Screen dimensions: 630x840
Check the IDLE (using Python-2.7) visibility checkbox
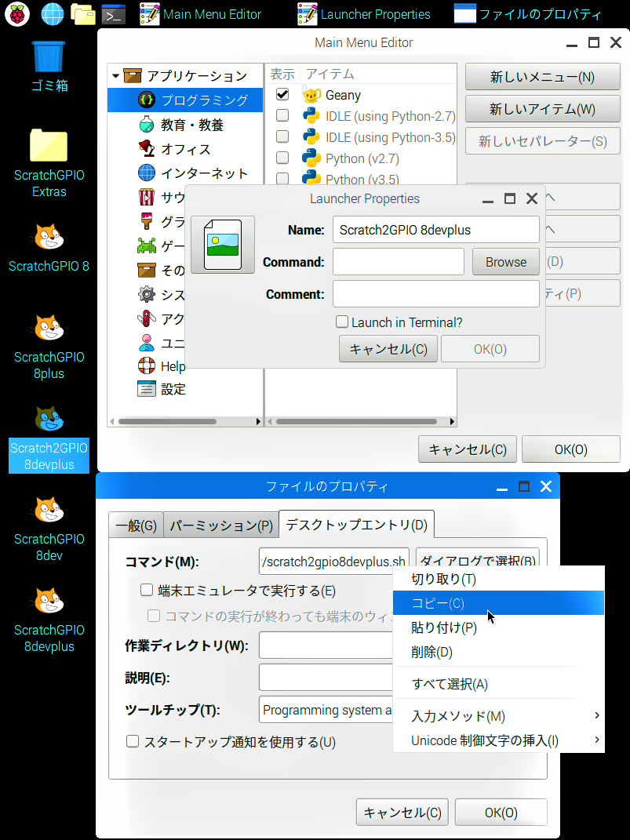[282, 115]
